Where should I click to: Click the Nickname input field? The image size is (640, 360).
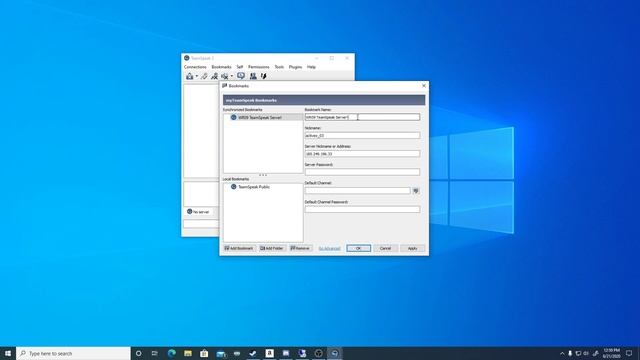362,136
